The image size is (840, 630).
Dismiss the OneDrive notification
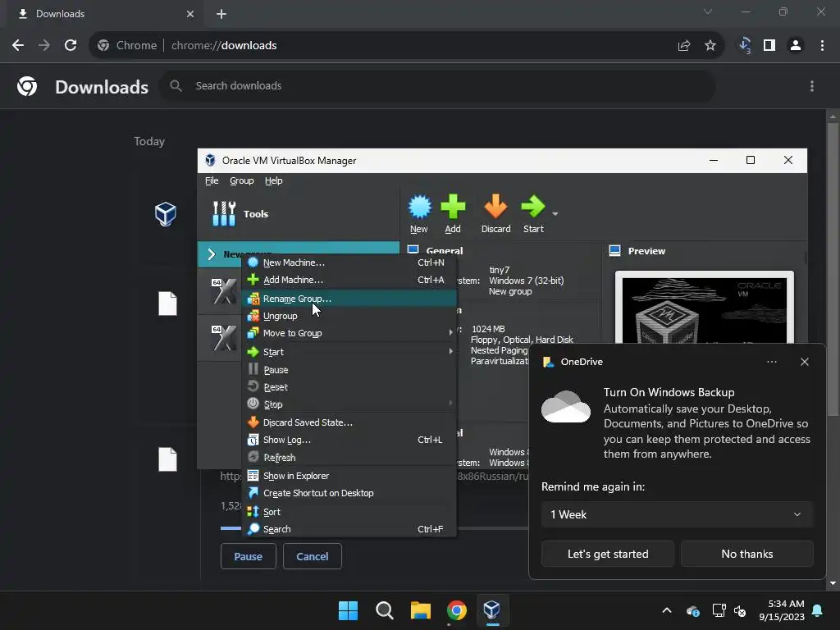pyautogui.click(x=804, y=362)
